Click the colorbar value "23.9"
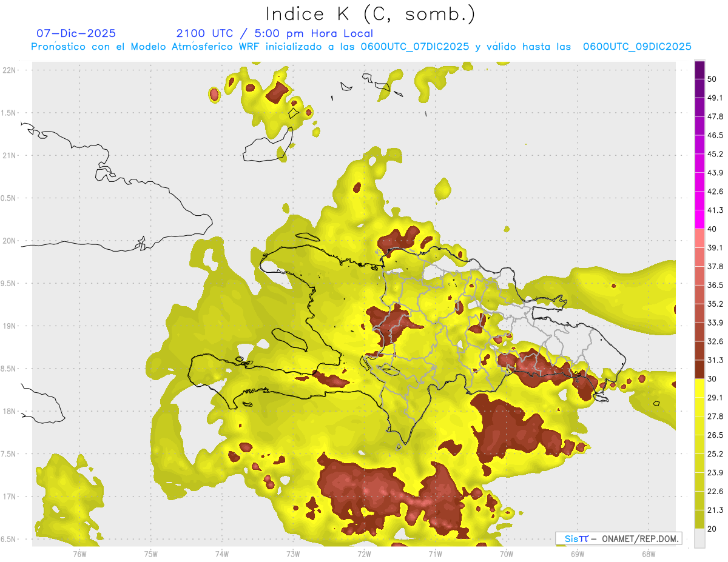Screen dimensions: 728x562 [x=715, y=472]
